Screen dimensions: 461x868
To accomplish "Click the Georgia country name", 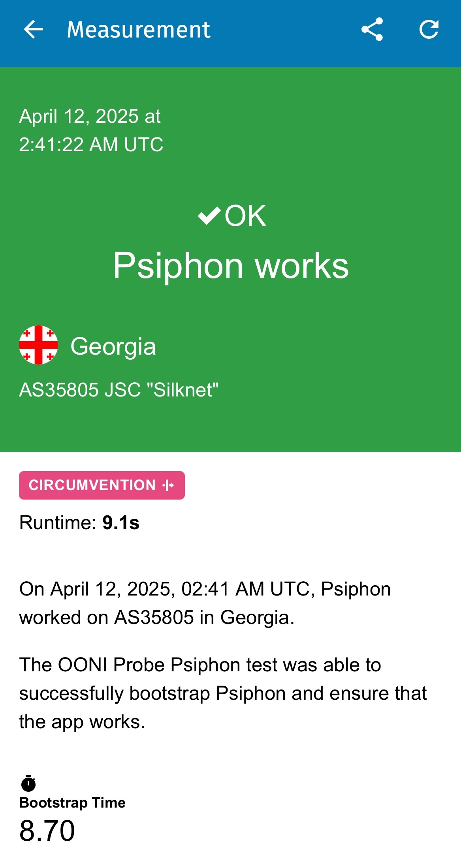I will (x=113, y=346).
